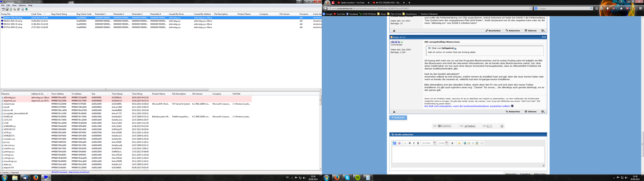
Task: Click the Bold formatting icon
Action: [410, 143]
